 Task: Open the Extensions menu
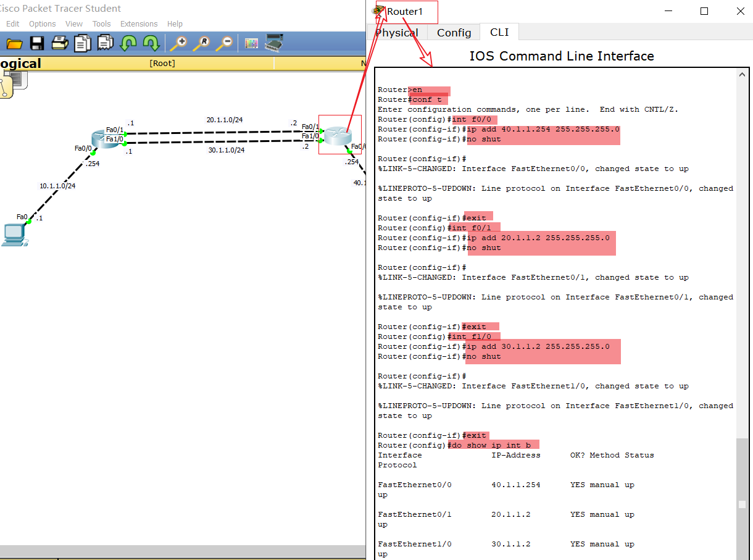point(139,23)
